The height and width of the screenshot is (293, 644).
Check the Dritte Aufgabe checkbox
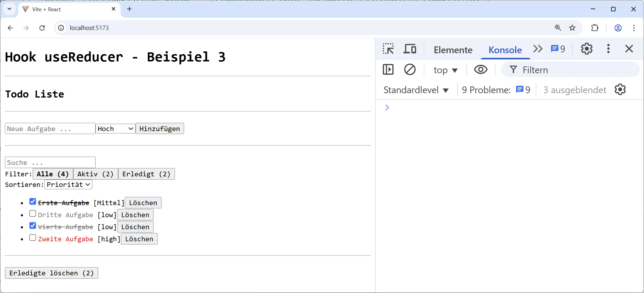point(33,214)
